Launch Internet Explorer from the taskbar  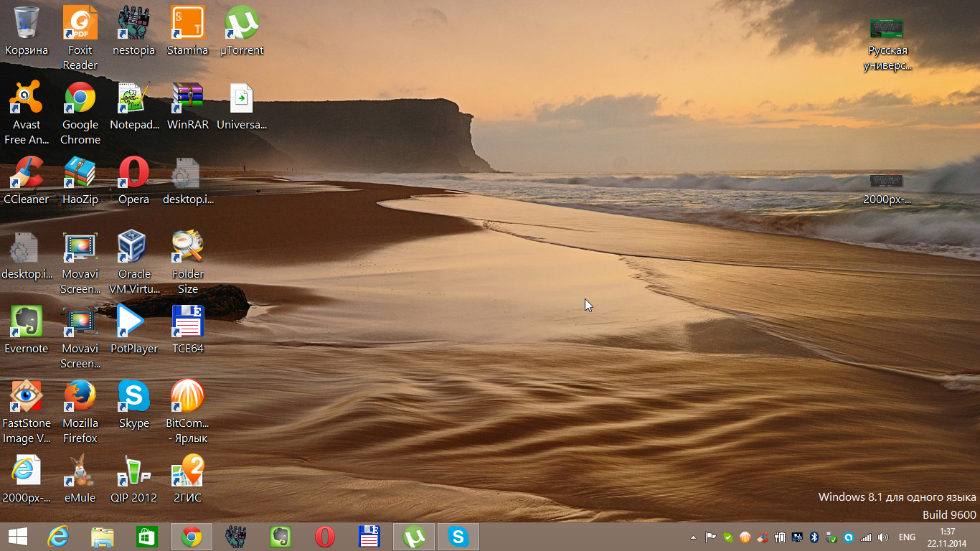coord(58,537)
